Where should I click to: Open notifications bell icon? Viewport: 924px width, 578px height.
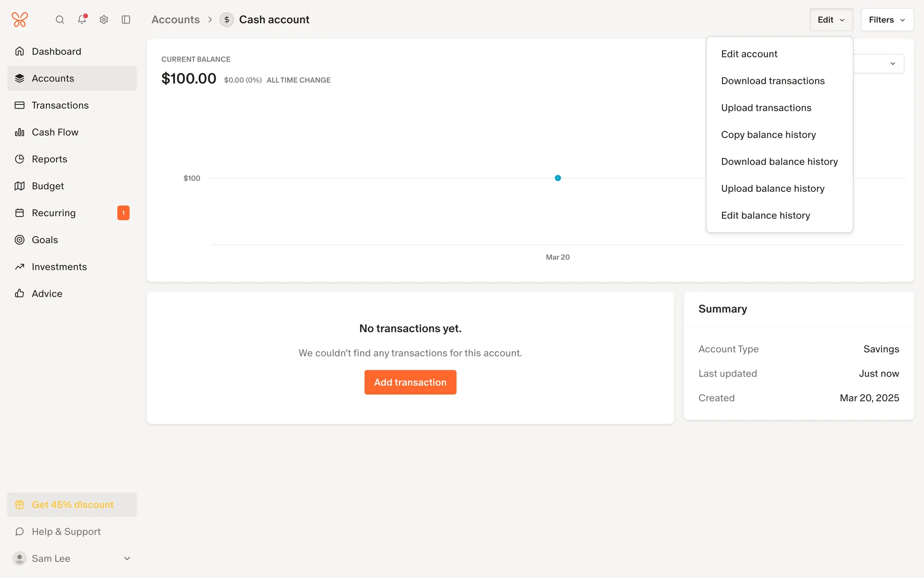[82, 20]
